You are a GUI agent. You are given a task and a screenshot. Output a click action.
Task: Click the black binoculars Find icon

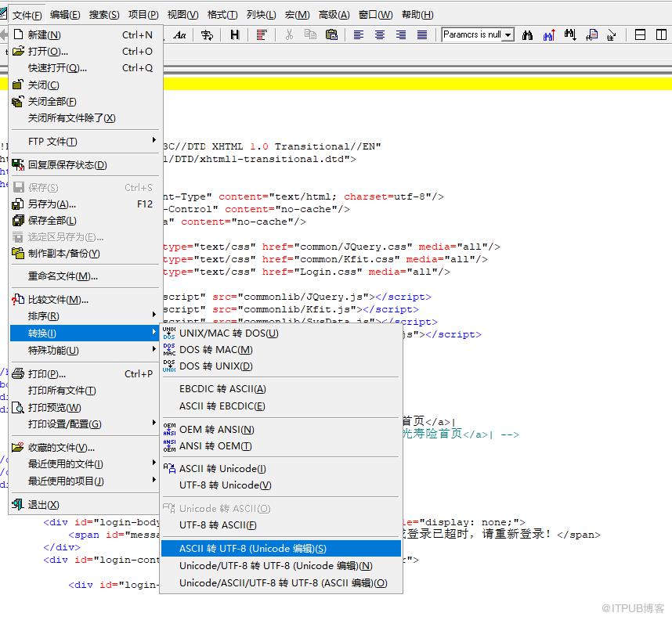[x=528, y=34]
